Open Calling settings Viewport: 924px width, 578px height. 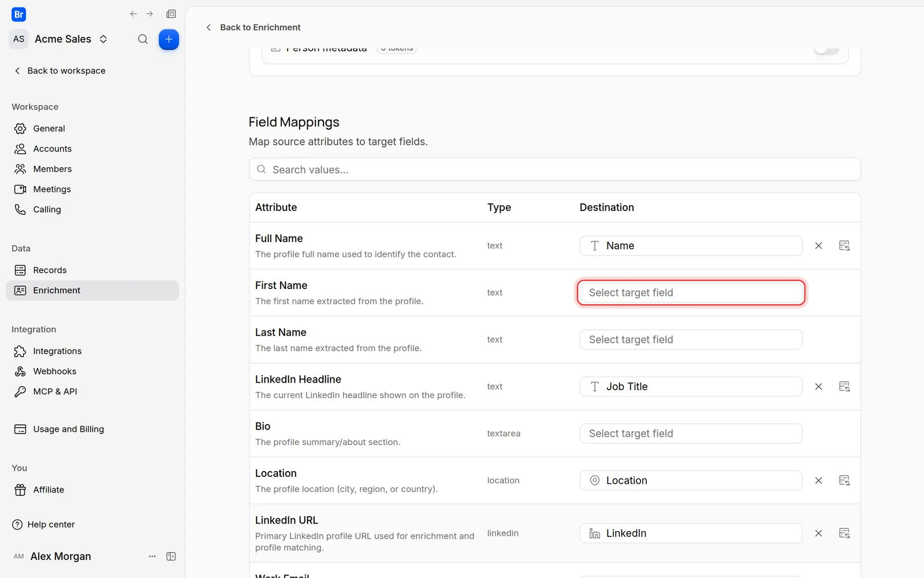click(92, 209)
